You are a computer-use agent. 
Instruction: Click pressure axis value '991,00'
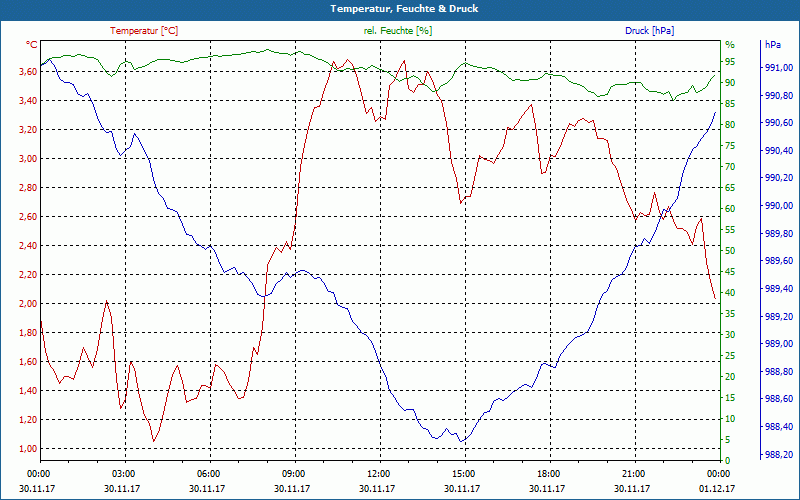tap(779, 68)
